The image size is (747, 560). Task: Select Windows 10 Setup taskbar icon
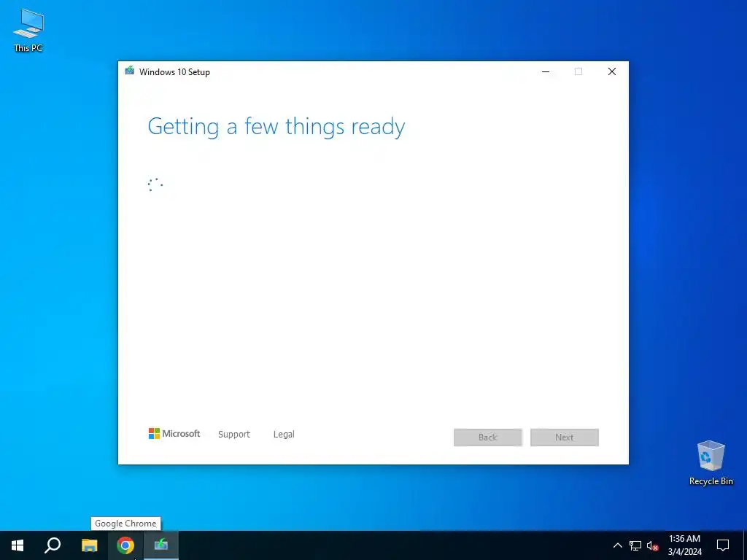click(x=161, y=545)
